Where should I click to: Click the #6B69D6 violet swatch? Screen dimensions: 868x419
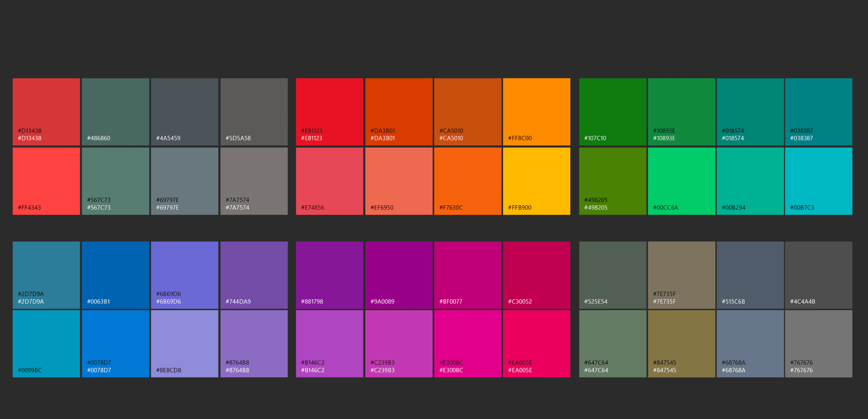pyautogui.click(x=184, y=275)
